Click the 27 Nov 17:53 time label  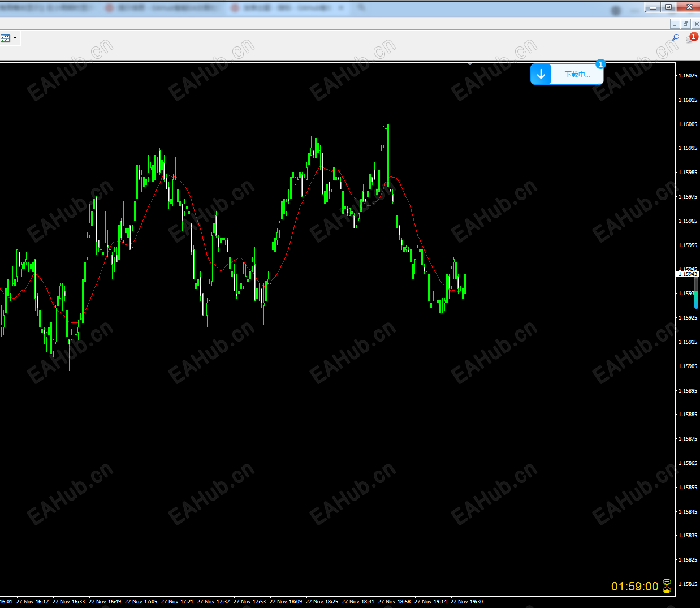[x=249, y=602]
